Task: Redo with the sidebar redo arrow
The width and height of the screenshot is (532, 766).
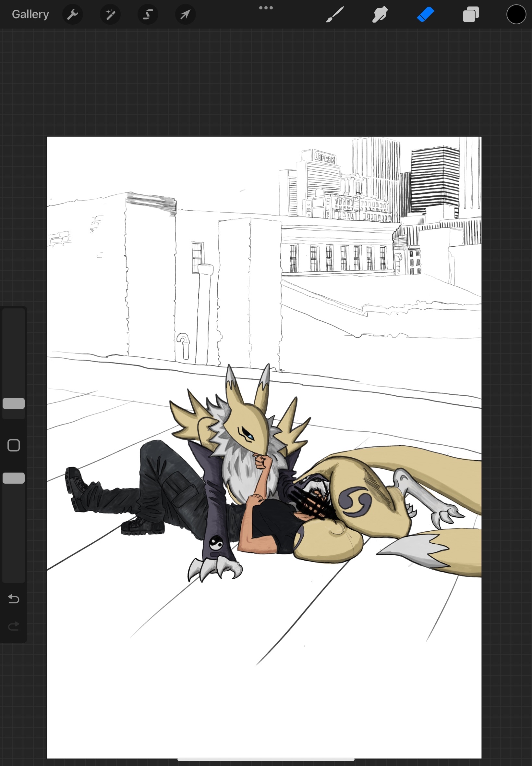Action: tap(14, 627)
